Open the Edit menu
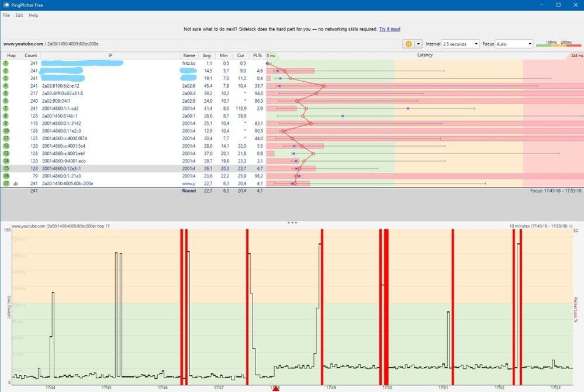The height and width of the screenshot is (392, 584). click(x=19, y=15)
